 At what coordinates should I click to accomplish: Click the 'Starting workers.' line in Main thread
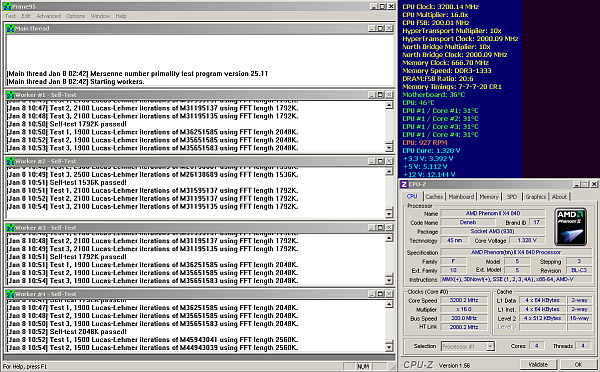pyautogui.click(x=75, y=82)
